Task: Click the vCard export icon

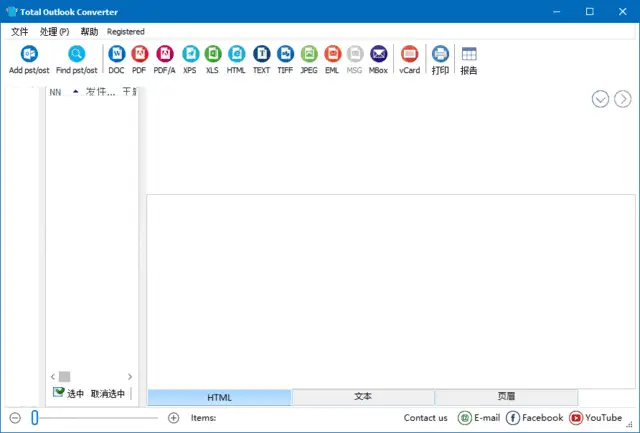Action: point(409,54)
